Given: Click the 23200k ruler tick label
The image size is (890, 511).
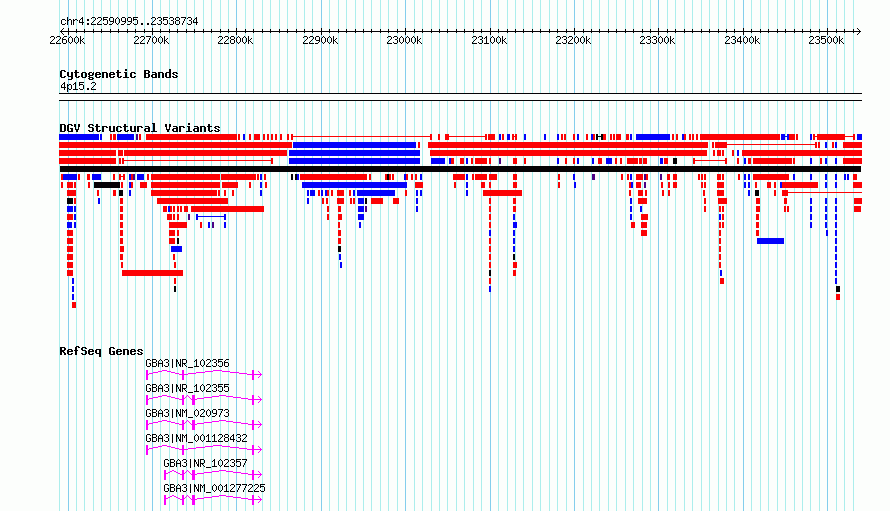Looking at the screenshot, I should (573, 40).
